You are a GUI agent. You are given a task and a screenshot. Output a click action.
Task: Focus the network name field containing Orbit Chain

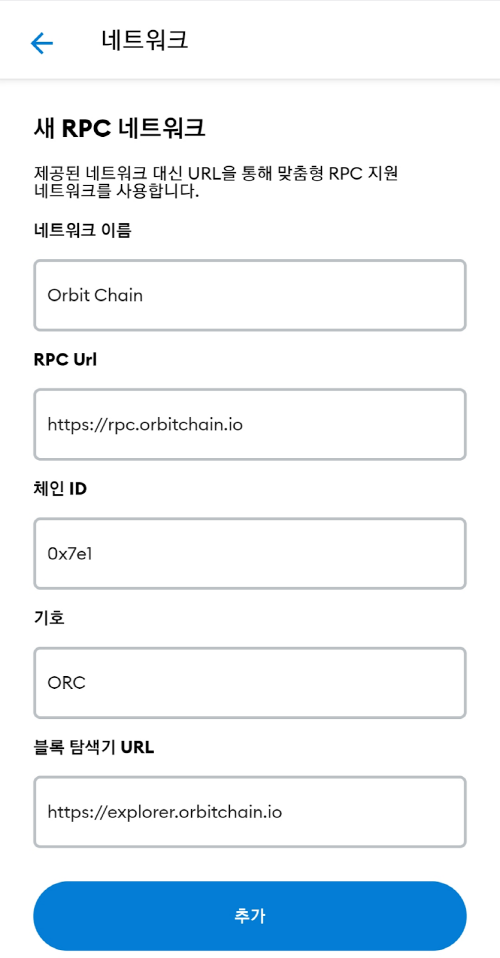point(250,295)
